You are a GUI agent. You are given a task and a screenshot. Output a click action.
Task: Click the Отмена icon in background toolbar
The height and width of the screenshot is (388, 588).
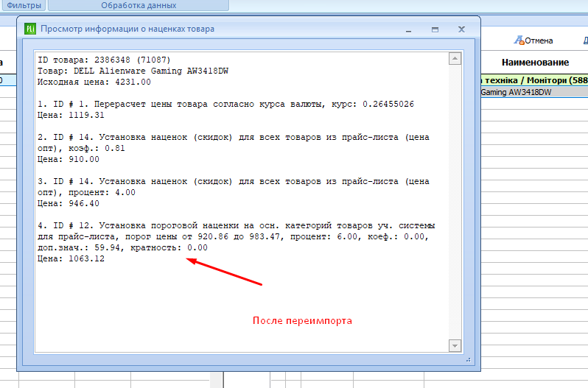point(519,40)
